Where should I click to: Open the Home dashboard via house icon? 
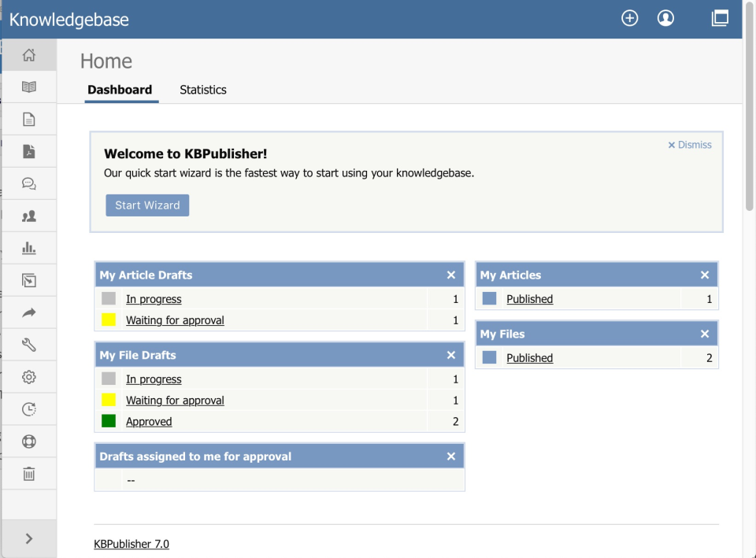pyautogui.click(x=29, y=55)
